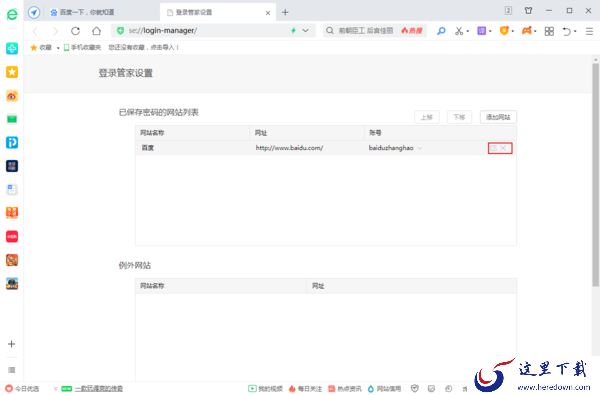This screenshot has width=600, height=395.
Task: Close the 登录管家设置 tab
Action: point(268,13)
